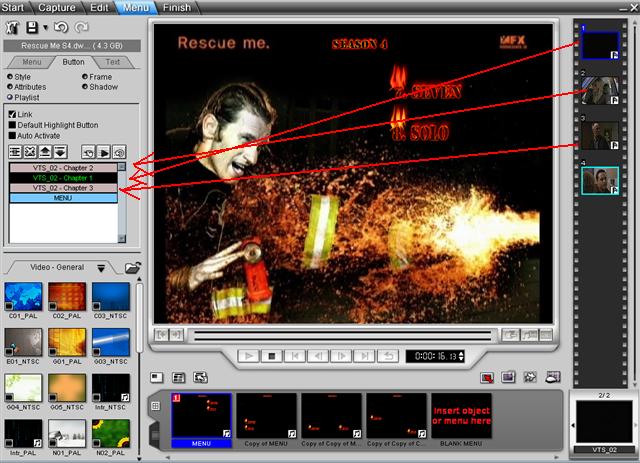The width and height of the screenshot is (640, 463).
Task: Uncheck the Link checkbox
Action: tap(12, 114)
